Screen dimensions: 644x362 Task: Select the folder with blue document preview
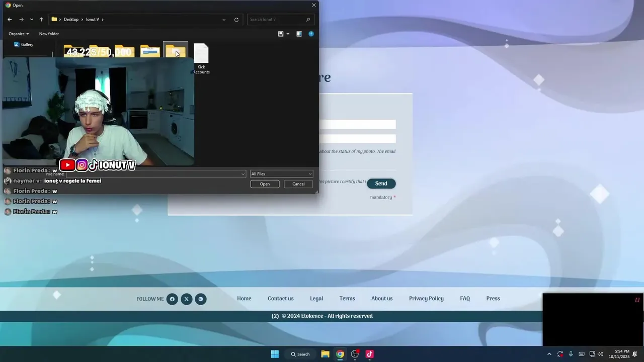tap(150, 51)
